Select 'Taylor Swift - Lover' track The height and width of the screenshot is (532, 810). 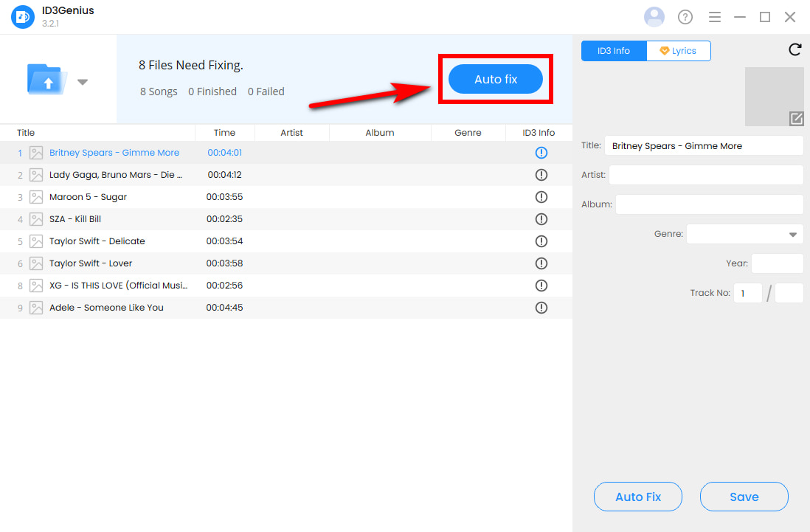point(286,263)
